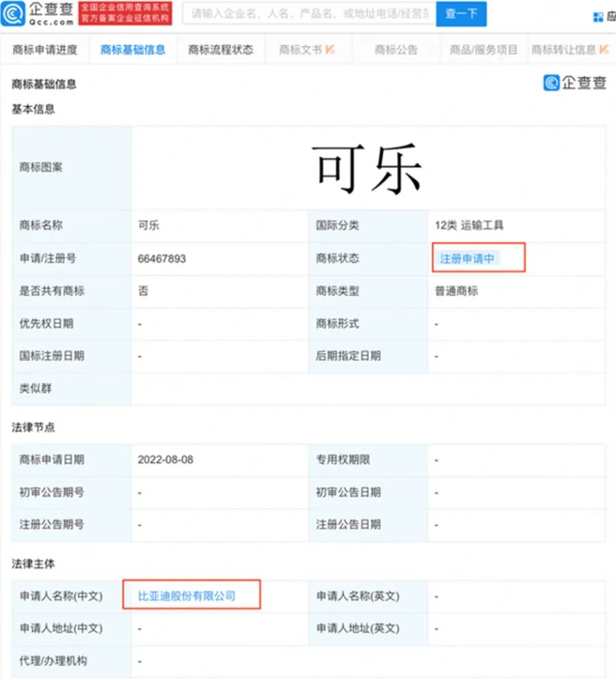Click the 可乐 trademark image

click(368, 168)
